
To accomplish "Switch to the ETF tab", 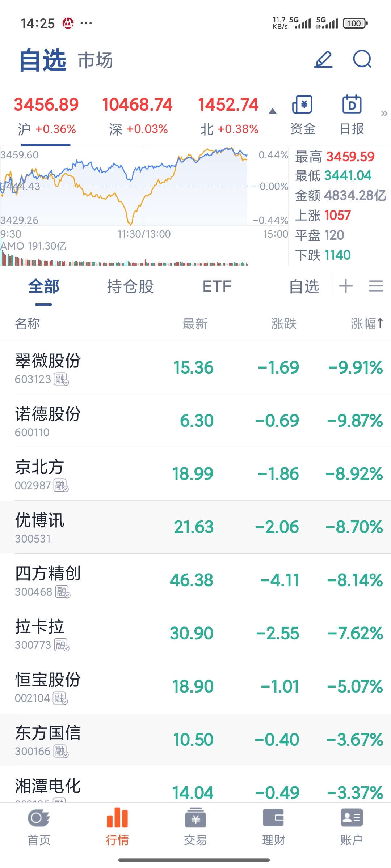I will (x=217, y=286).
